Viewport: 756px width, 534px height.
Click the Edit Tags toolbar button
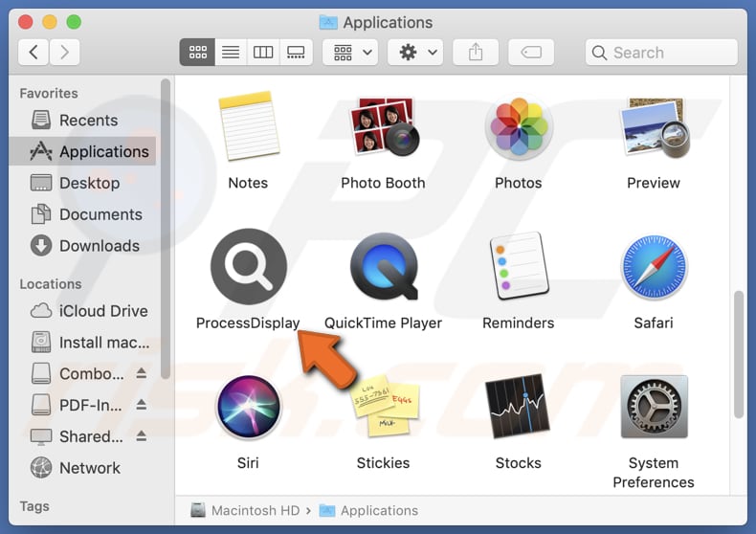pyautogui.click(x=531, y=52)
